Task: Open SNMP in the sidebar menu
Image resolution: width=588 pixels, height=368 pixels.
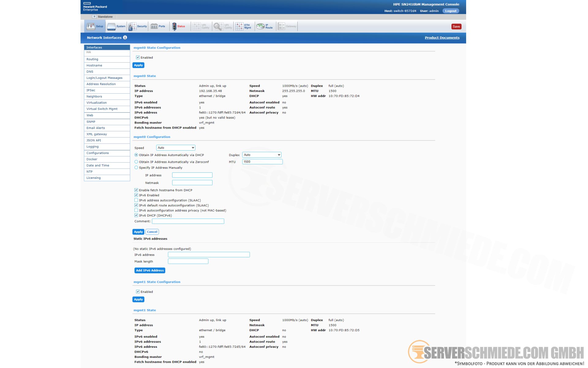Action: click(91, 122)
